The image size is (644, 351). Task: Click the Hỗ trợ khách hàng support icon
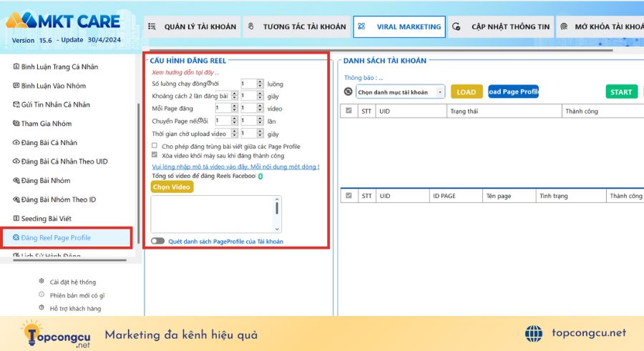coord(42,307)
